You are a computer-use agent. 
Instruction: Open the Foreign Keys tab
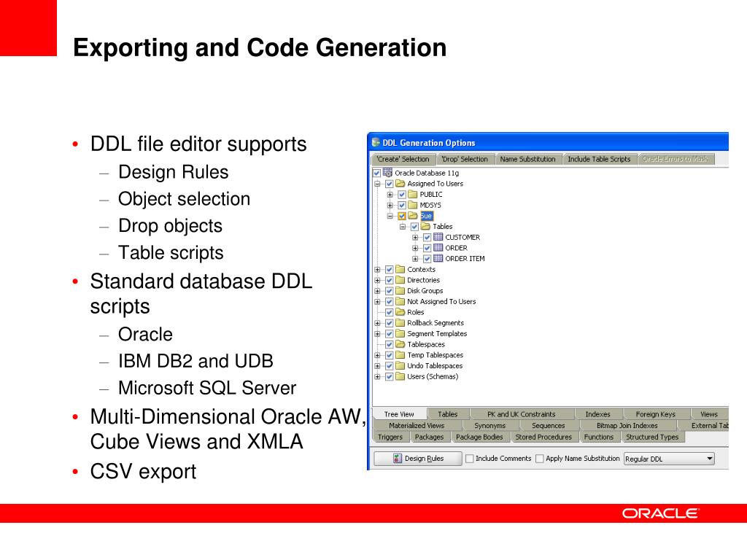[655, 414]
